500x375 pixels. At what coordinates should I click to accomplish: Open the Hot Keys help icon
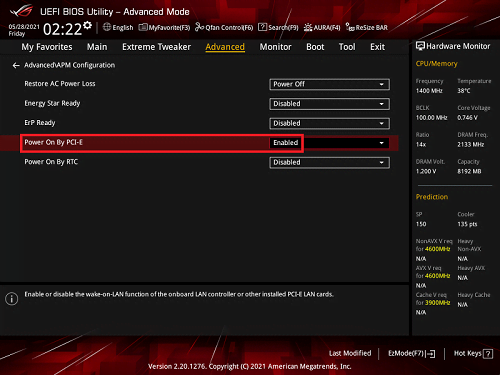pyautogui.click(x=488, y=354)
